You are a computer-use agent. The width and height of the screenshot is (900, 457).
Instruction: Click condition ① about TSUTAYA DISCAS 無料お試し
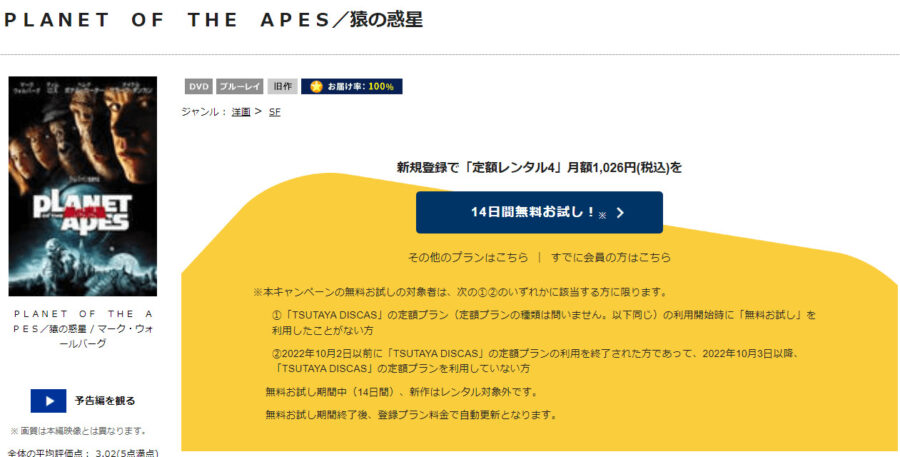click(x=544, y=323)
